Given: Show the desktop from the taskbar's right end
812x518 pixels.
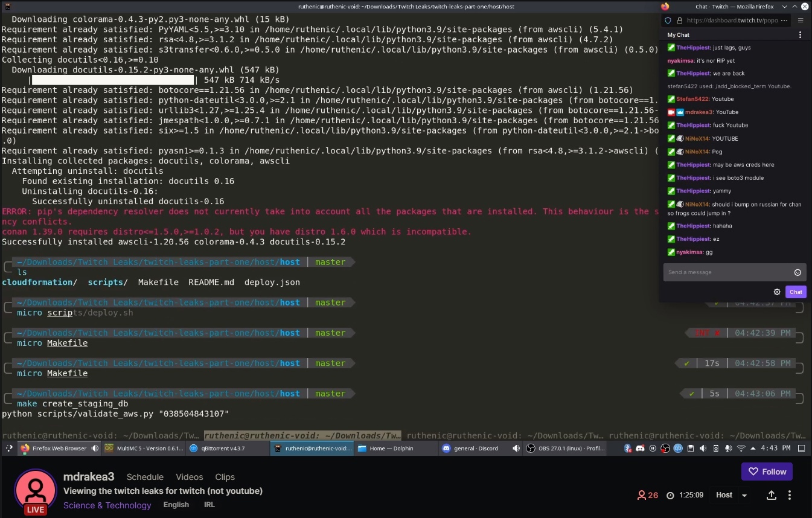Looking at the screenshot, I should coord(801,449).
